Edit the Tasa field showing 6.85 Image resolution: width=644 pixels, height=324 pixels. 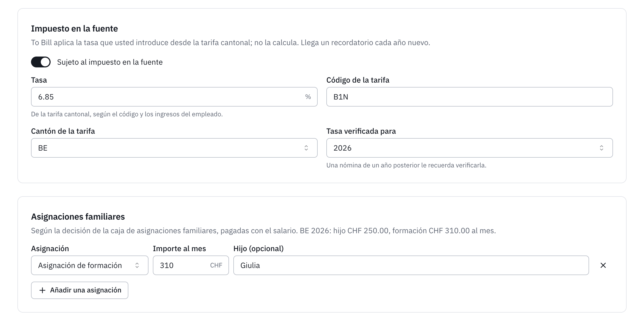coord(174,97)
